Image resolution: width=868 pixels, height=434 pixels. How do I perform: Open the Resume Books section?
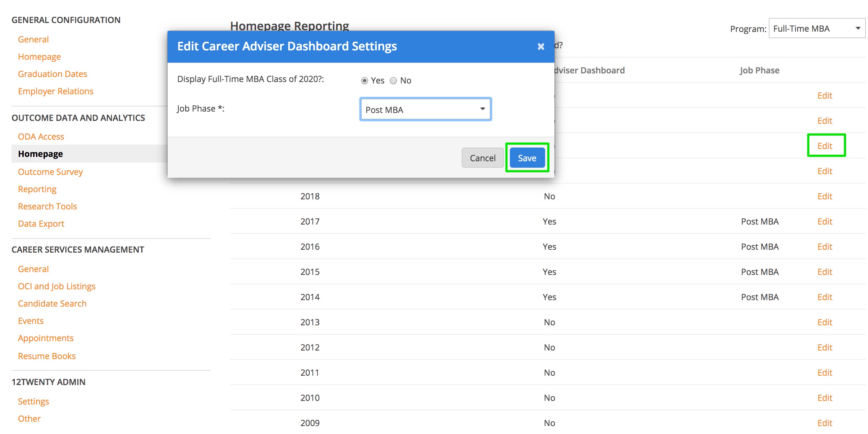(x=47, y=356)
